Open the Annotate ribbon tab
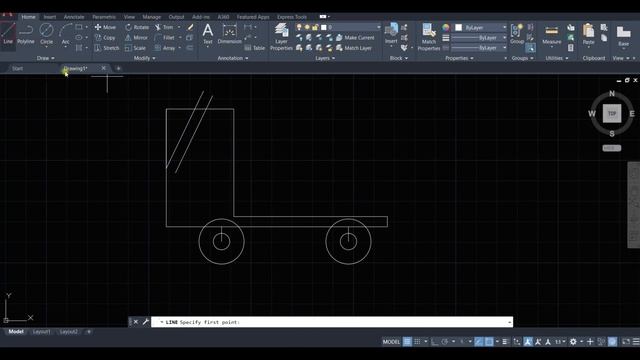 pyautogui.click(x=74, y=17)
